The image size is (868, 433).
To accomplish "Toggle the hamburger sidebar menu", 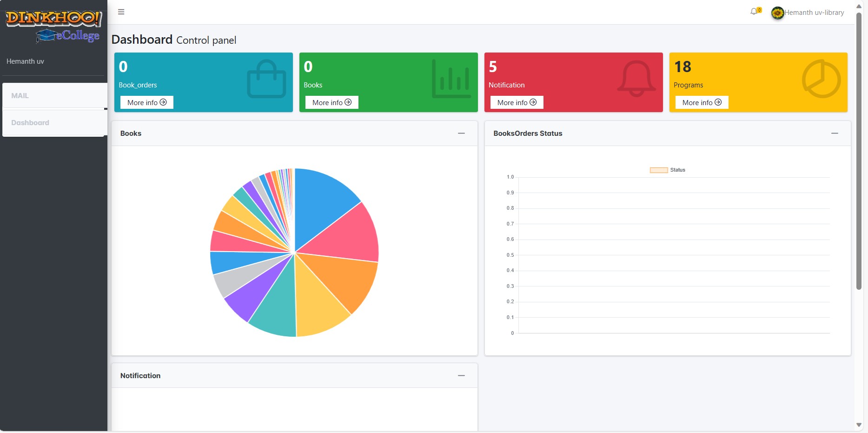I will coord(121,12).
